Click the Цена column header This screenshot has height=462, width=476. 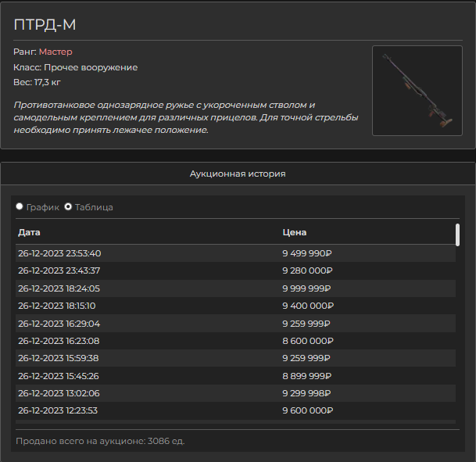coord(295,232)
